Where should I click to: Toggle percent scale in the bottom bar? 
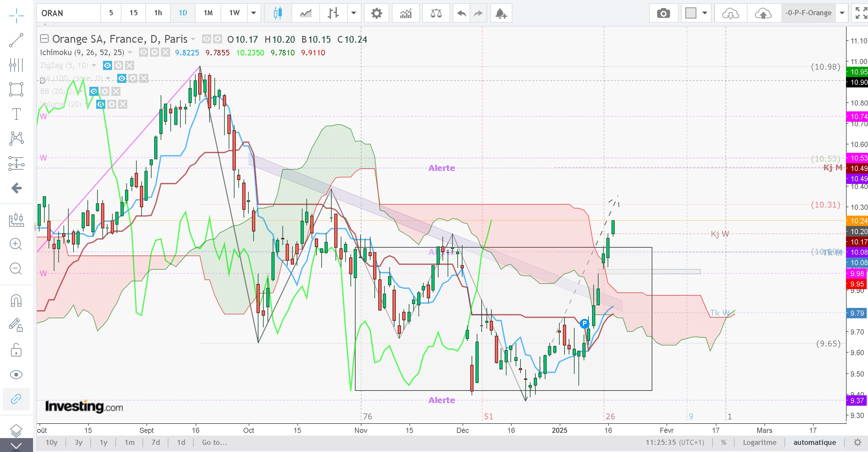(x=724, y=442)
